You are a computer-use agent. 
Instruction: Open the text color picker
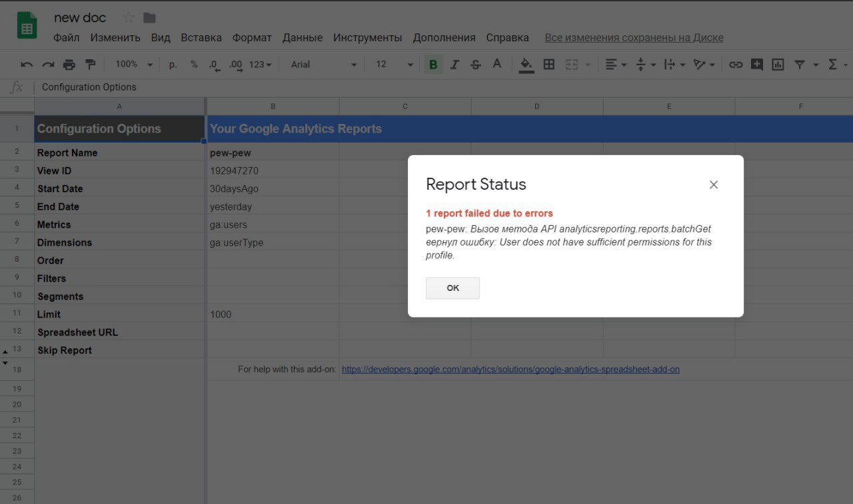point(496,65)
